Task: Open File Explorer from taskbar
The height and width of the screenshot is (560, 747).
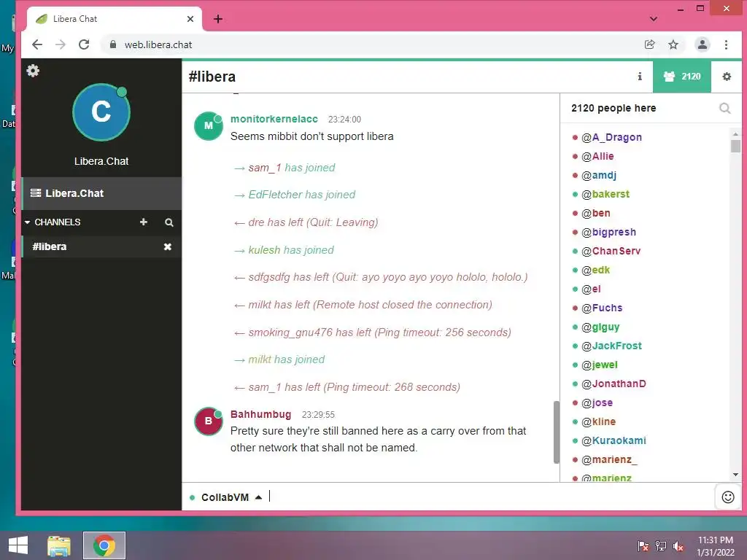Action: pos(59,545)
